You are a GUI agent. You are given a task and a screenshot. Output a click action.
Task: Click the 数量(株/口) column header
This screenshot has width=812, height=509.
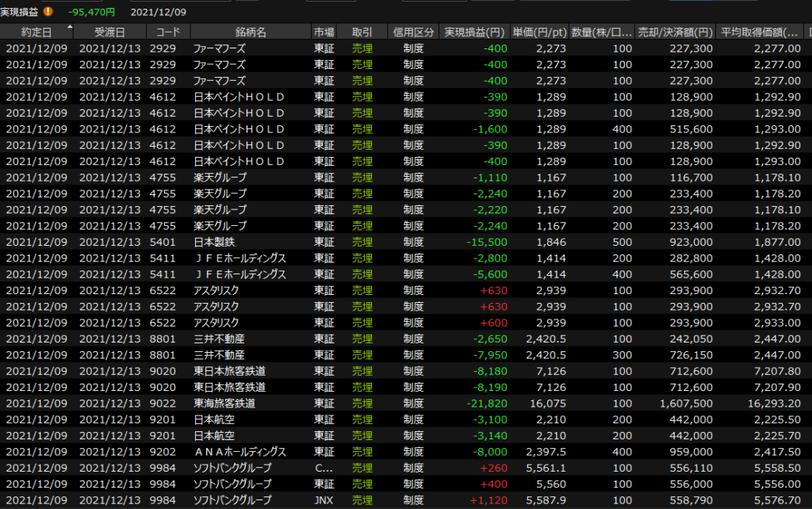coord(603,33)
